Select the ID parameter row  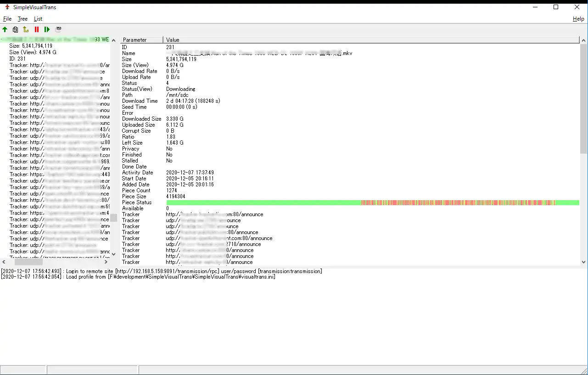(350, 47)
